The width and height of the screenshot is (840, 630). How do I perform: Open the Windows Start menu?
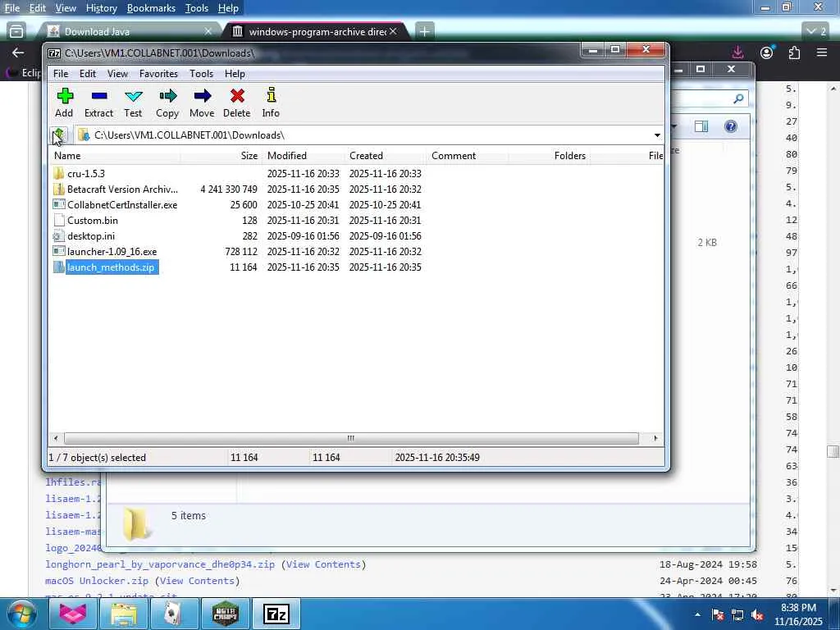click(22, 614)
